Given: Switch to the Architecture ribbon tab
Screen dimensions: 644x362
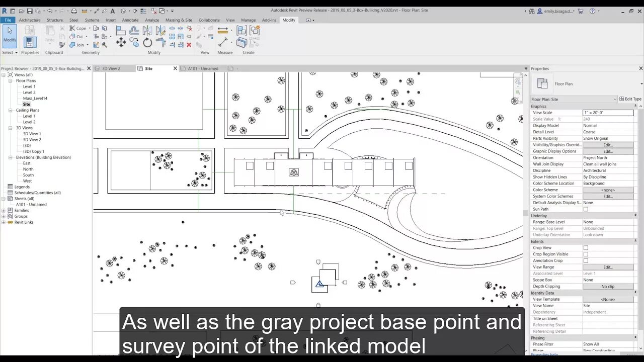Looking at the screenshot, I should click(30, 20).
